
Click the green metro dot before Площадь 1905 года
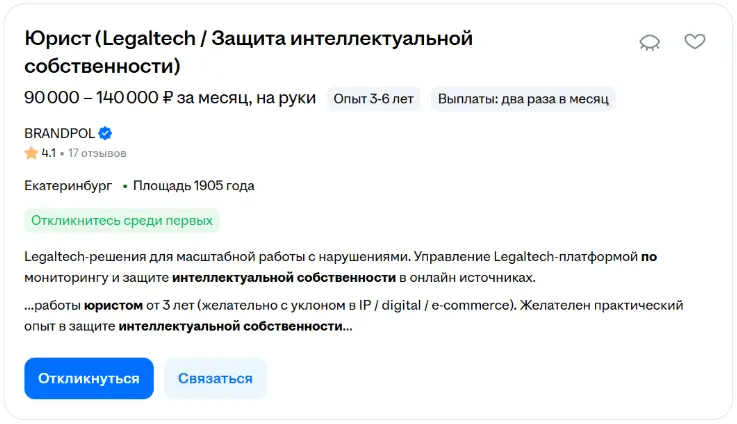pos(125,186)
